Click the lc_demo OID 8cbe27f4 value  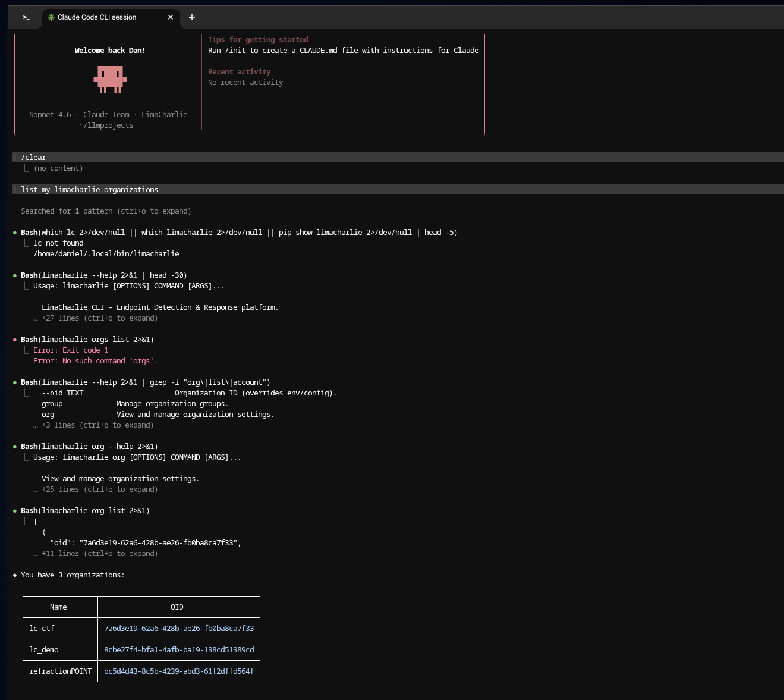click(179, 650)
